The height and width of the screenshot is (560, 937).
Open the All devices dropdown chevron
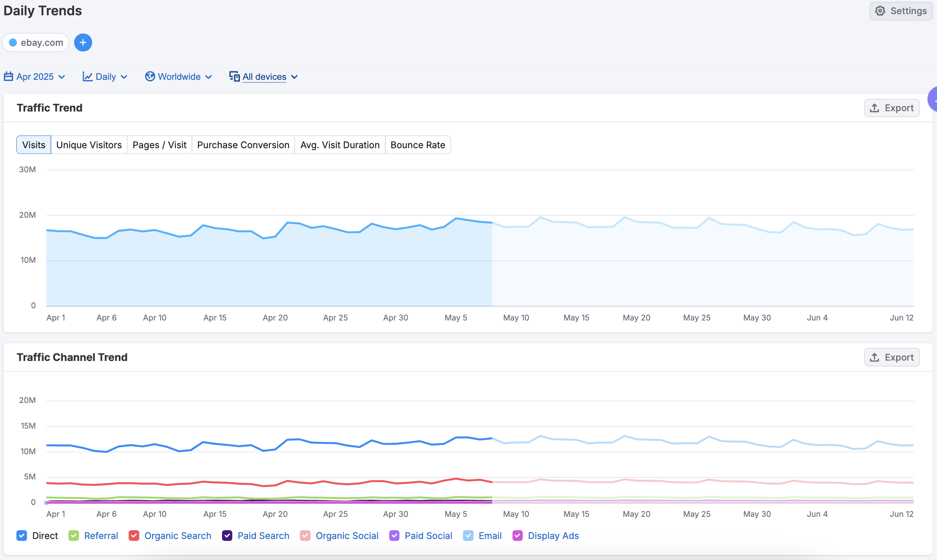294,77
